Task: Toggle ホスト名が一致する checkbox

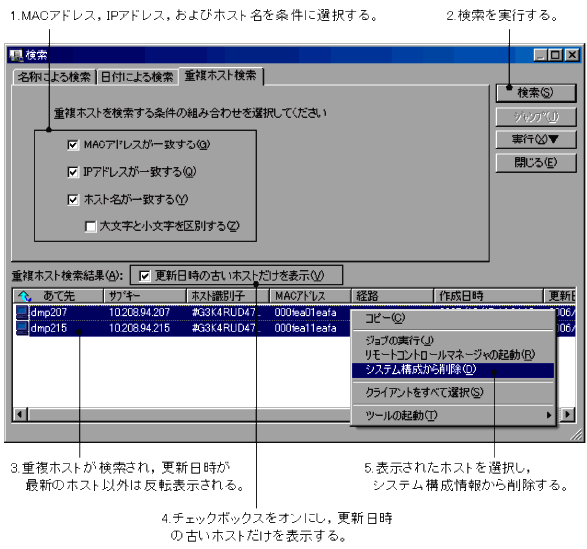Action: point(73,200)
